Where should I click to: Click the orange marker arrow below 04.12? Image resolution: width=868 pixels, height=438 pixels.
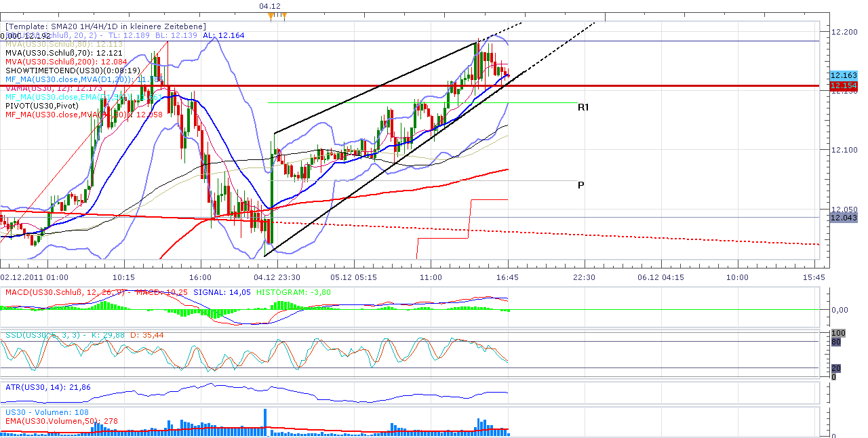[x=271, y=14]
